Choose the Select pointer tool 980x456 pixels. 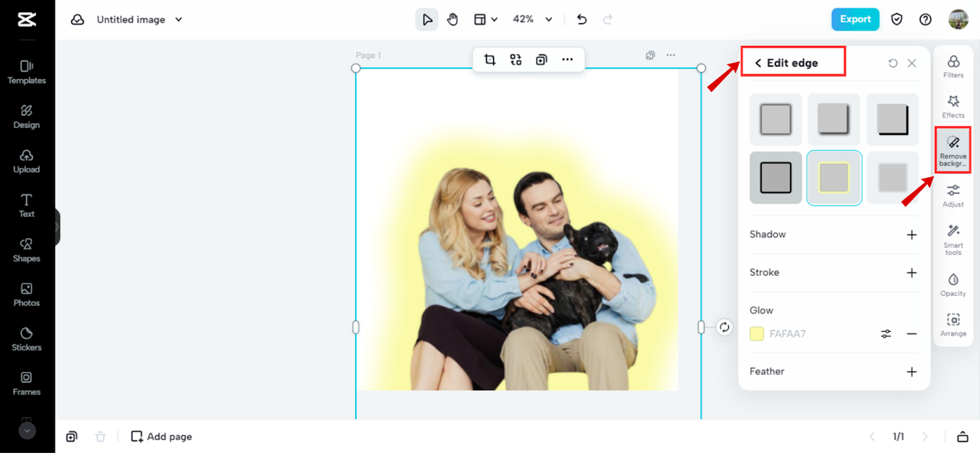427,19
